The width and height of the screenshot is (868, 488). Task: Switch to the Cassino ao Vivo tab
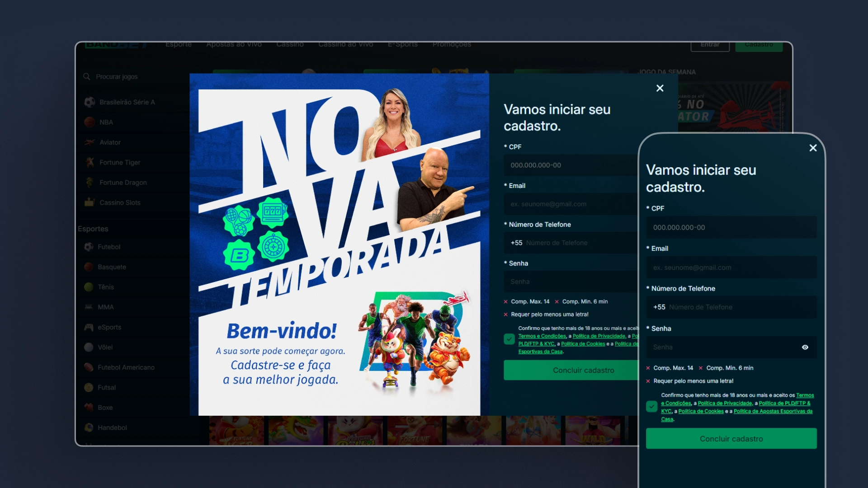point(345,44)
